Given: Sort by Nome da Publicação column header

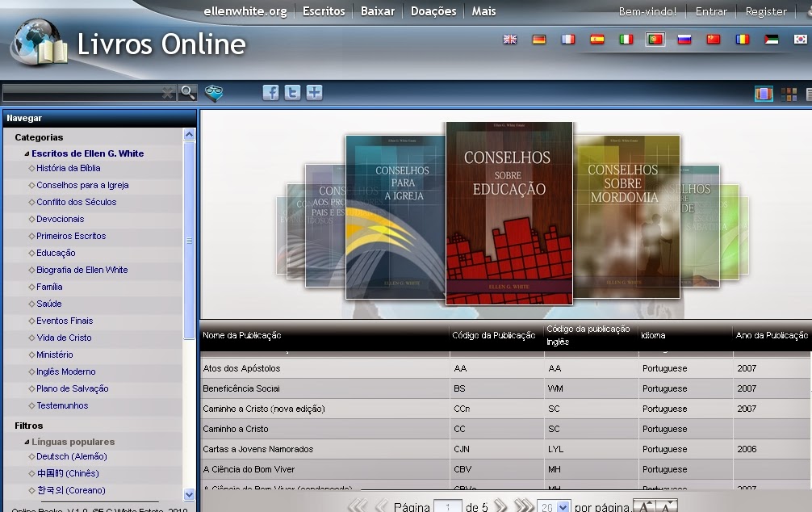Looking at the screenshot, I should point(242,335).
